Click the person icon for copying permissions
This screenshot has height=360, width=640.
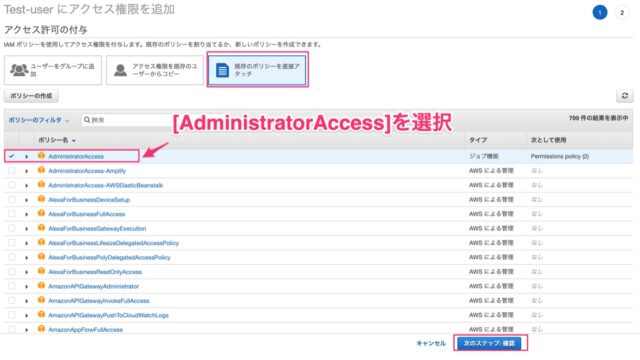[x=120, y=70]
